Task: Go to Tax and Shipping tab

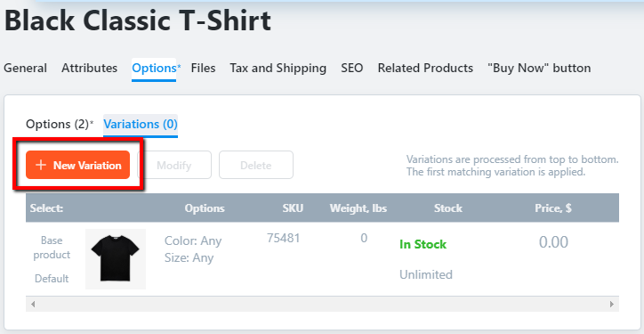Action: [278, 68]
